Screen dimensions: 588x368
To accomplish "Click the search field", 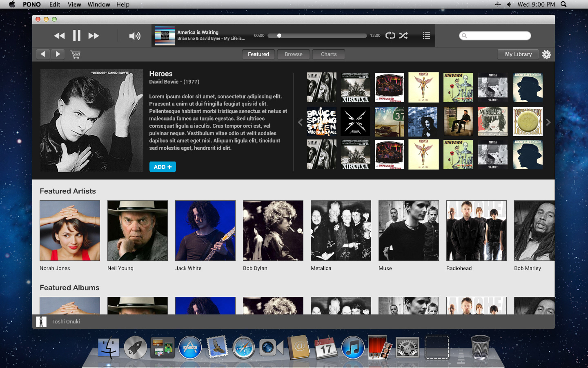I will [495, 36].
